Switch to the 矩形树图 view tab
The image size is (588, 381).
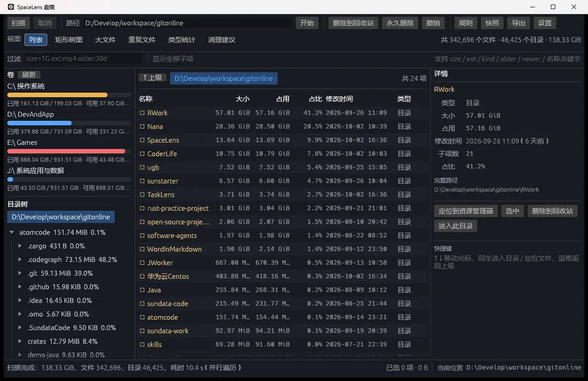[x=69, y=40]
